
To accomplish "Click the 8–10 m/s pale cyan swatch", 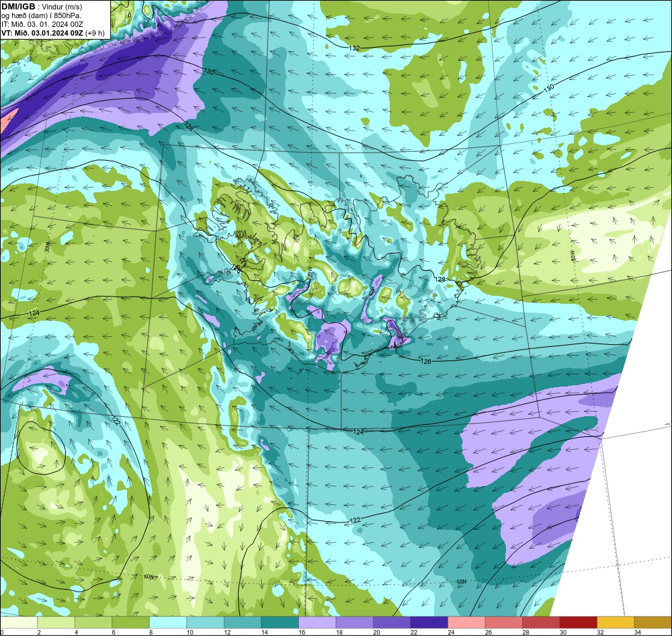I will pyautogui.click(x=168, y=623).
